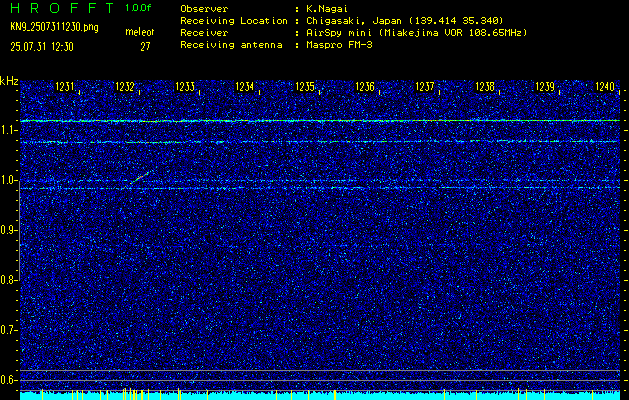Image resolution: width=629 pixels, height=400 pixels.
Task: Click the Observer field label
Action: 204,8
